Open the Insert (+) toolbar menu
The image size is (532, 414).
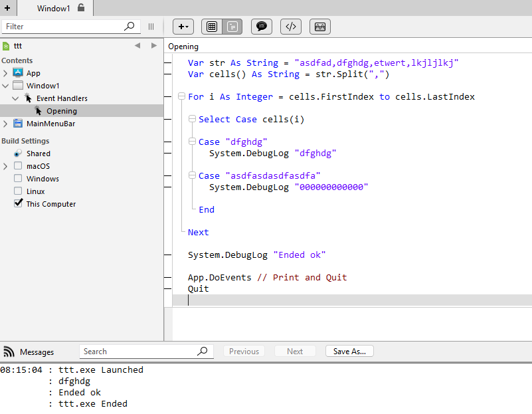[x=183, y=27]
